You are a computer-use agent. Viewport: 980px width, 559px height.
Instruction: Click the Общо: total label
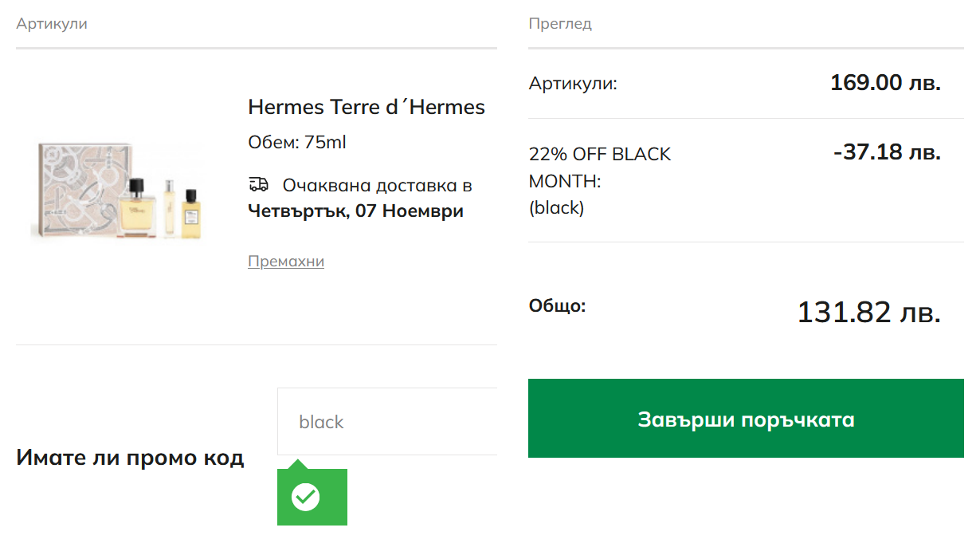pos(557,305)
